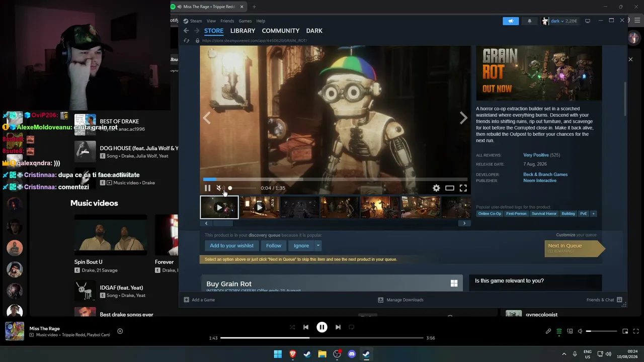Seek in the Spotify song progress bar
The height and width of the screenshot is (362, 644).
click(322, 338)
